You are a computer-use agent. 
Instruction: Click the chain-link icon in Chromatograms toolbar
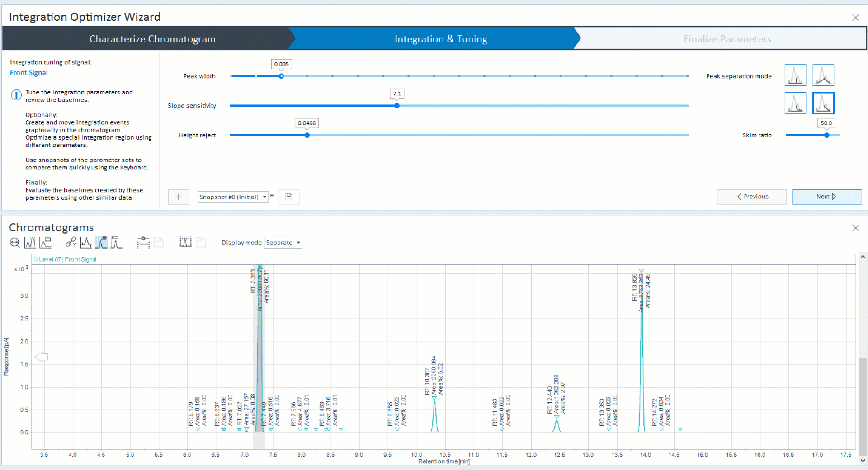click(71, 243)
